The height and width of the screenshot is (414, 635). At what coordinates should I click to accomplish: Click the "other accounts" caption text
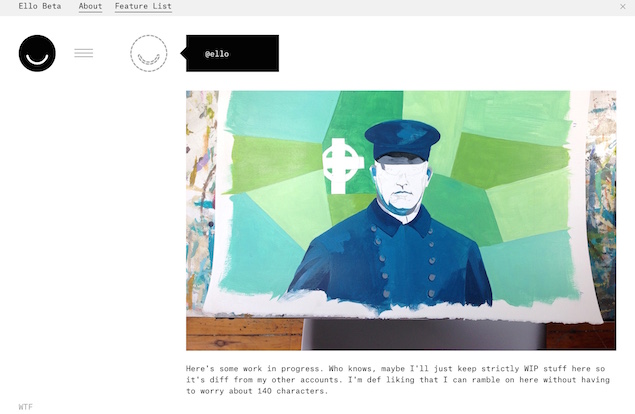point(305,380)
